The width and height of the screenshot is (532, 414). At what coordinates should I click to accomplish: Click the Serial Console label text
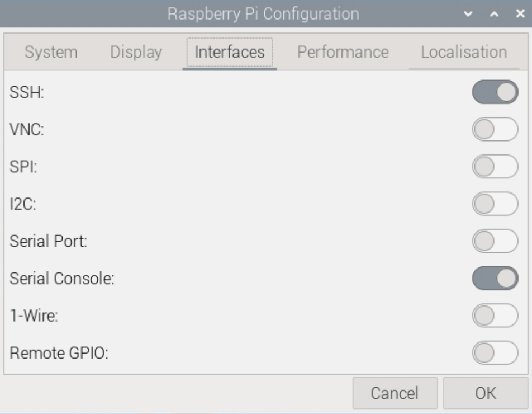point(62,279)
